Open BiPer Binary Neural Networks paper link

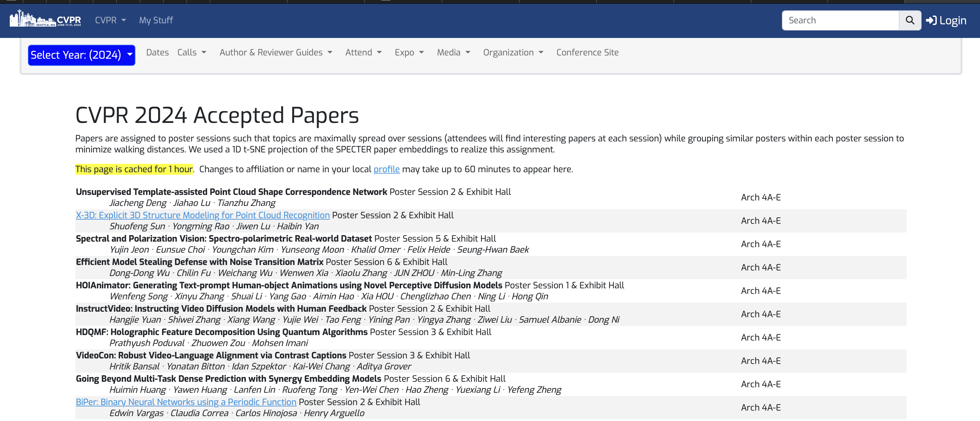[186, 402]
